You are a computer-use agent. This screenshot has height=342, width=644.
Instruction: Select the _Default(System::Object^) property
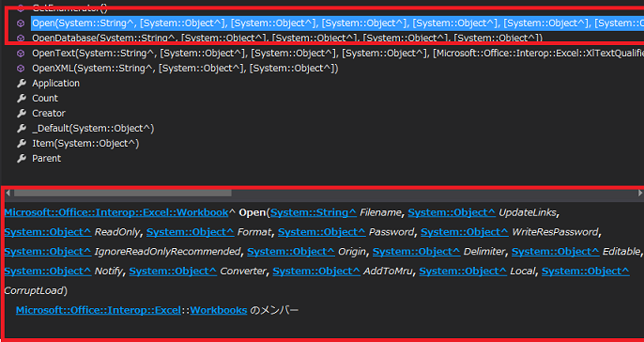pos(93,128)
